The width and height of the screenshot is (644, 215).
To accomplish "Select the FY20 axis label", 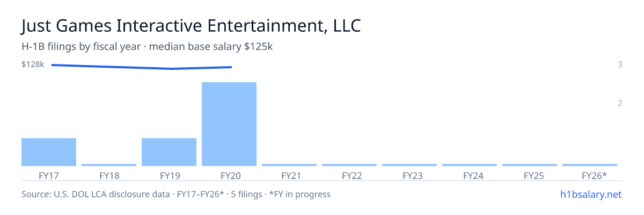I will click(229, 176).
